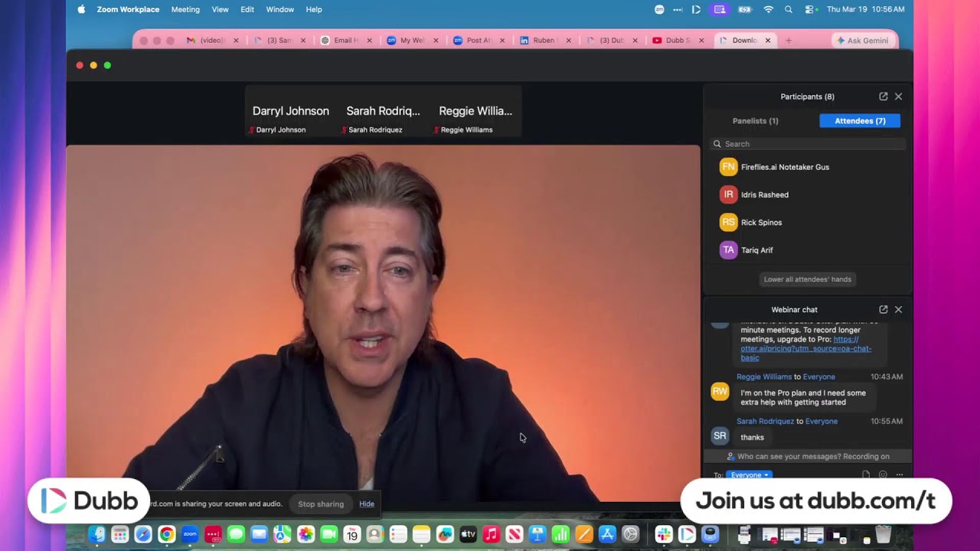Open a new Chrome tab with plus
The image size is (980, 551).
click(x=789, y=41)
